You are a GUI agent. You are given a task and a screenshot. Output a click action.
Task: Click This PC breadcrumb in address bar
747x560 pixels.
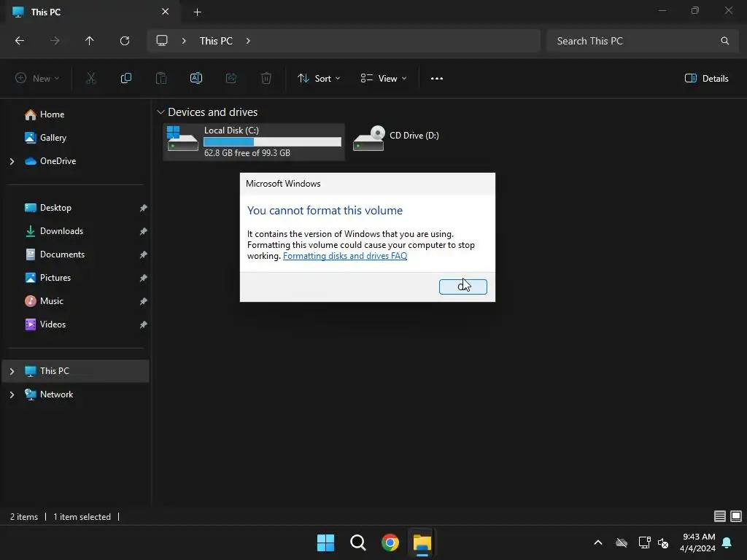(x=216, y=41)
